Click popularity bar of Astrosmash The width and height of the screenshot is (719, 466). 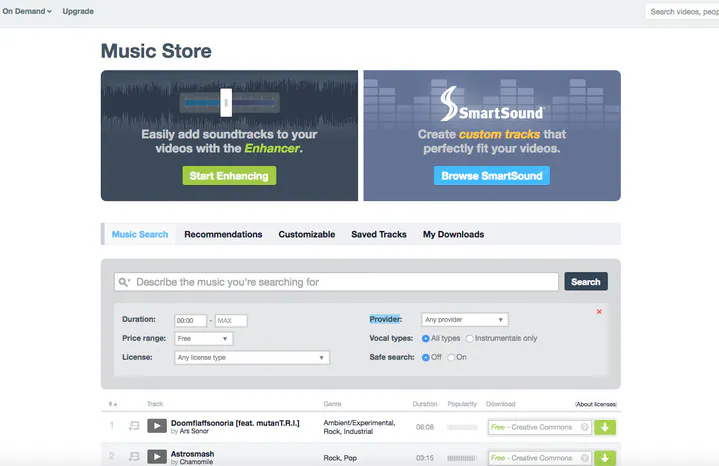coord(462,458)
